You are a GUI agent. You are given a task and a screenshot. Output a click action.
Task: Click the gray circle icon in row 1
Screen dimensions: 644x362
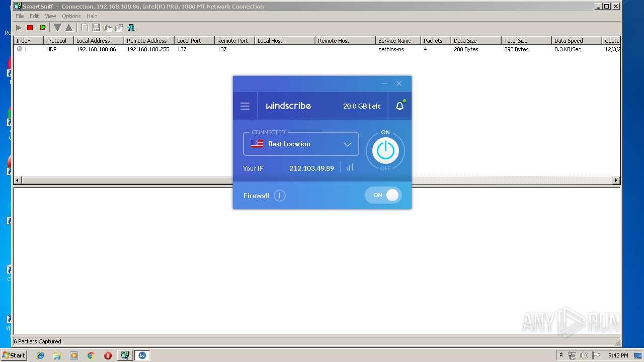point(20,49)
